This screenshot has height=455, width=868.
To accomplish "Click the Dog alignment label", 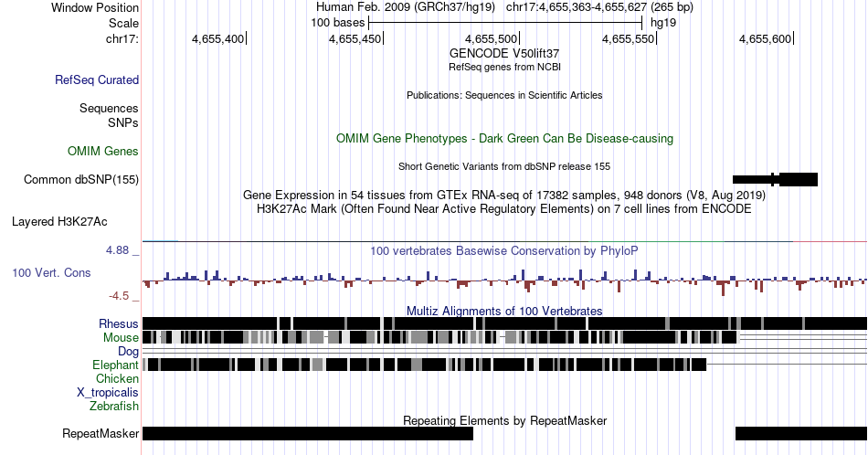I will [x=129, y=352].
